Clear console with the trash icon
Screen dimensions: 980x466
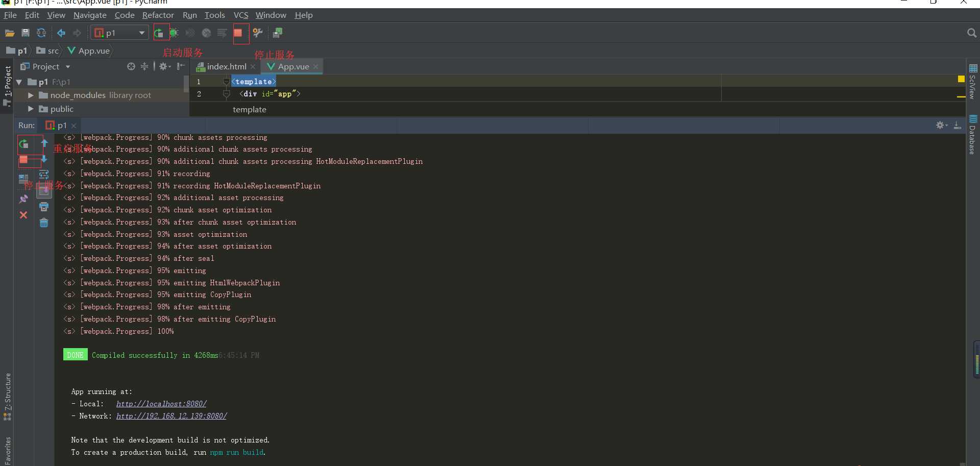pyautogui.click(x=44, y=223)
